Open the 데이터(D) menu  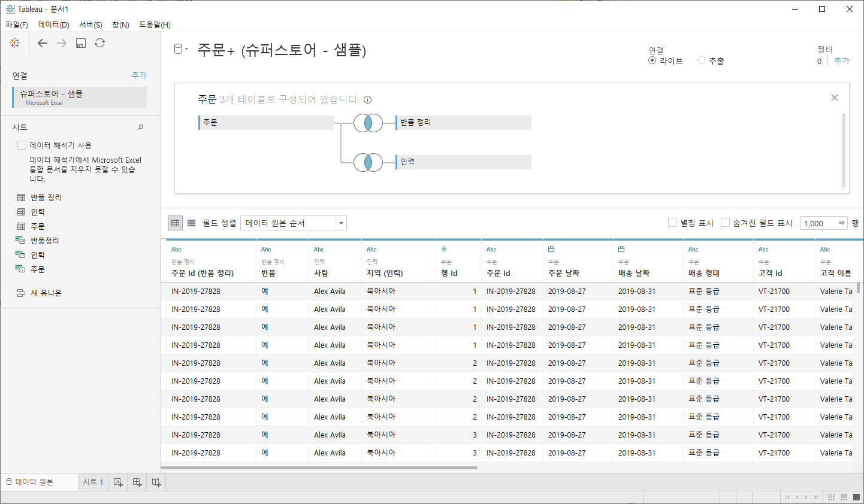point(53,25)
